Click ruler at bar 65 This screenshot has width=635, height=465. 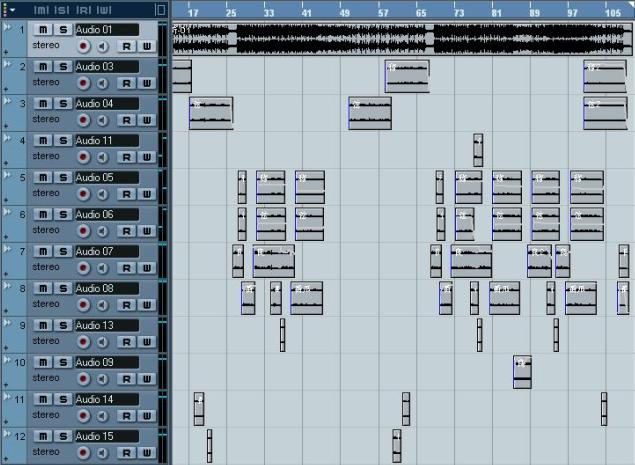(422, 14)
